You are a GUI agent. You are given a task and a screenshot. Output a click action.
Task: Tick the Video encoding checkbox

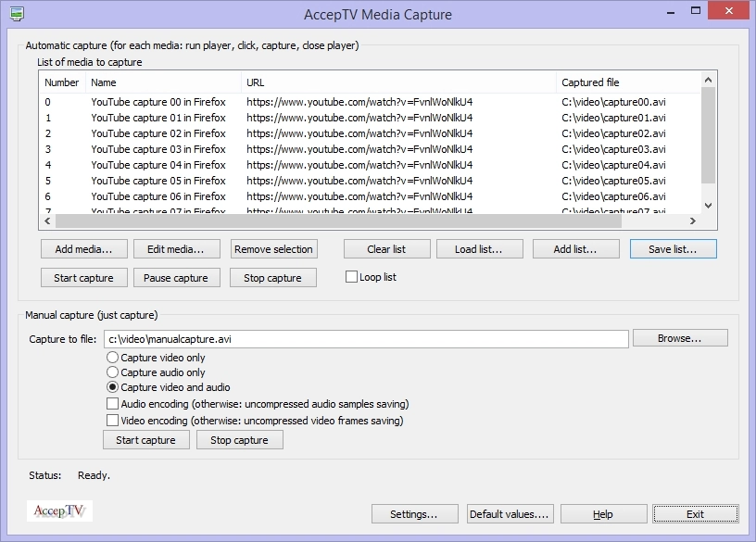coord(113,421)
